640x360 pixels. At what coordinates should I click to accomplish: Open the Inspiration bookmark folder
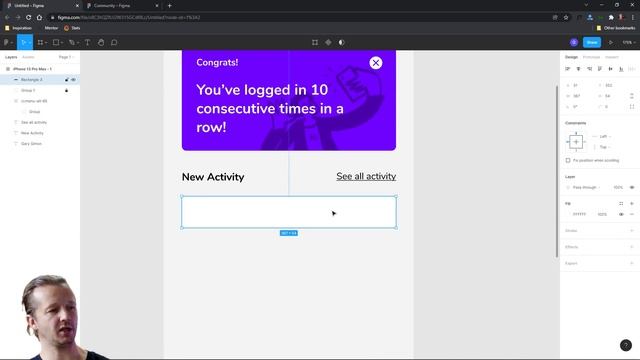tap(18, 28)
